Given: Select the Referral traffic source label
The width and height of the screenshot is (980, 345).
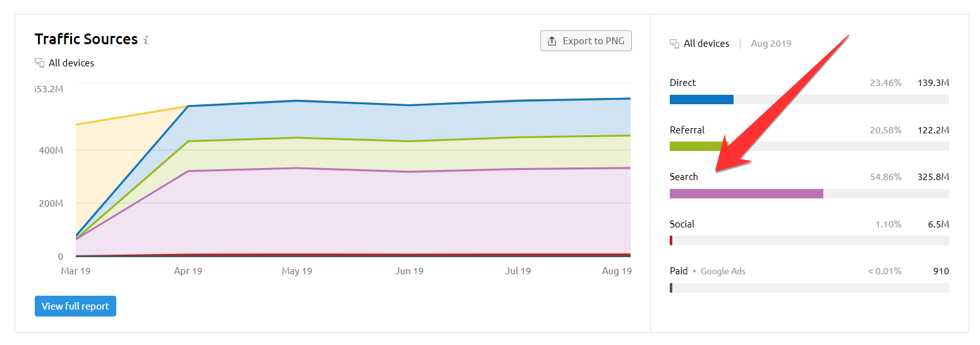Looking at the screenshot, I should [x=687, y=130].
